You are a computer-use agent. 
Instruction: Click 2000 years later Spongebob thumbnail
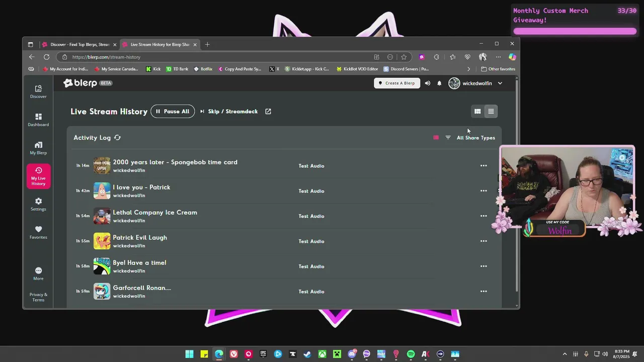102,165
